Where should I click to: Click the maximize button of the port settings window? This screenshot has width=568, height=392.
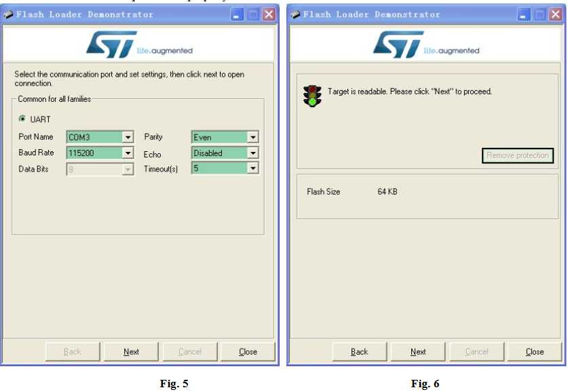253,14
